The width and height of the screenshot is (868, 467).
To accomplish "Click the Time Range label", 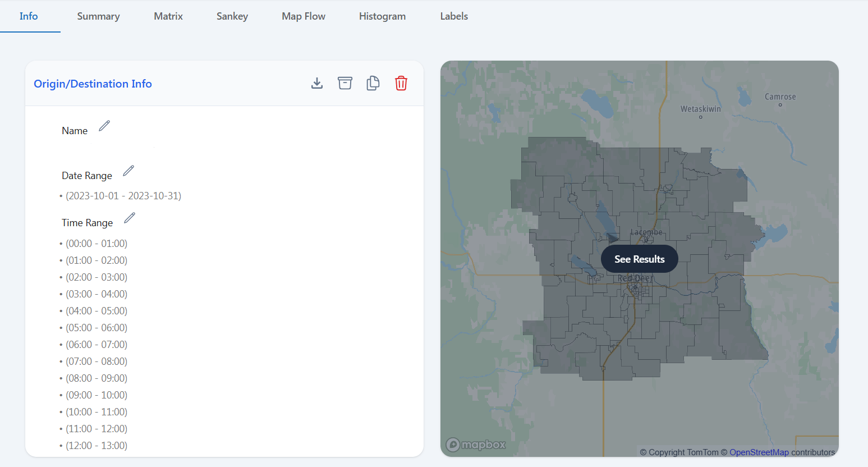I will coord(88,223).
